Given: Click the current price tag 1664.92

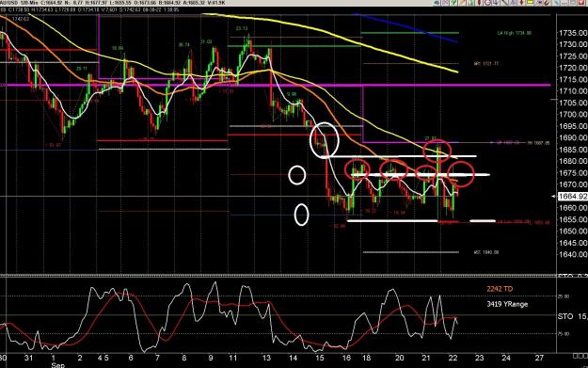Looking at the screenshot, I should pyautogui.click(x=573, y=196).
